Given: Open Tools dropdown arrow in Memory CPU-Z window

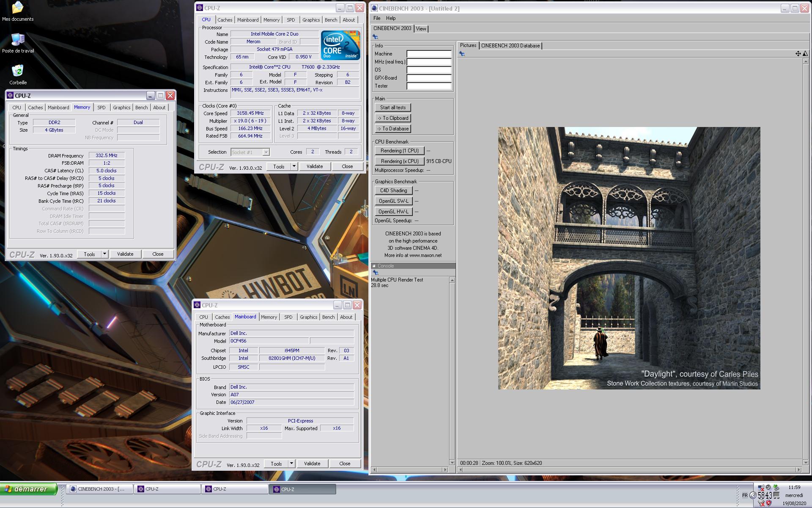Looking at the screenshot, I should pyautogui.click(x=104, y=254).
